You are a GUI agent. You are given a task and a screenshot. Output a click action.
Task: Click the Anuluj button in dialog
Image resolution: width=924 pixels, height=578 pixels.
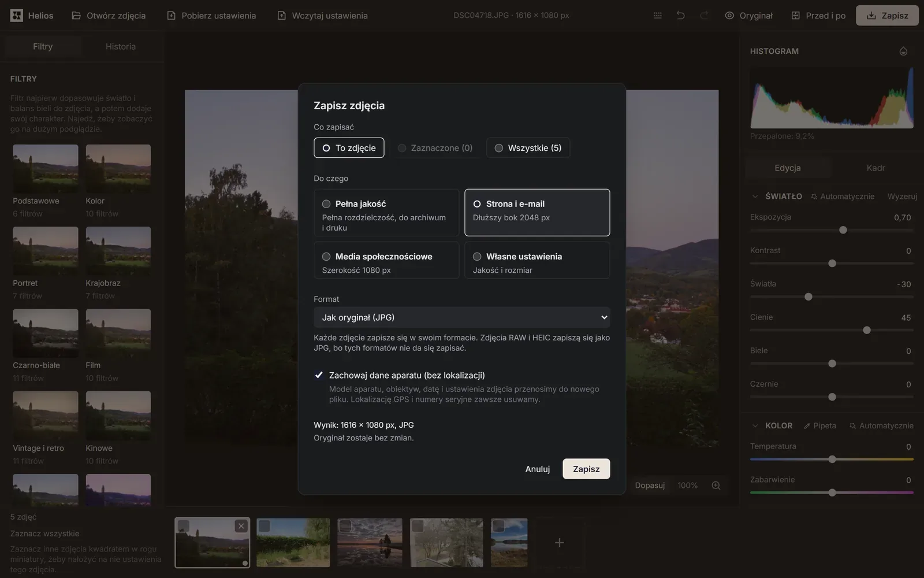538,469
